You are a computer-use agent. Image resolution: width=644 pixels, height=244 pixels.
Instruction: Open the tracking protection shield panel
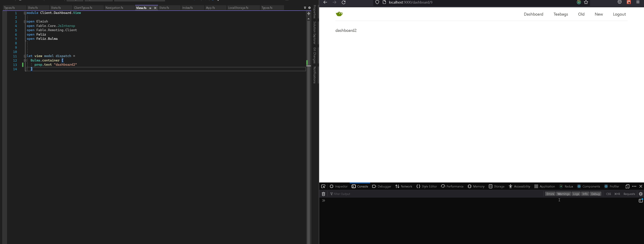tap(377, 2)
